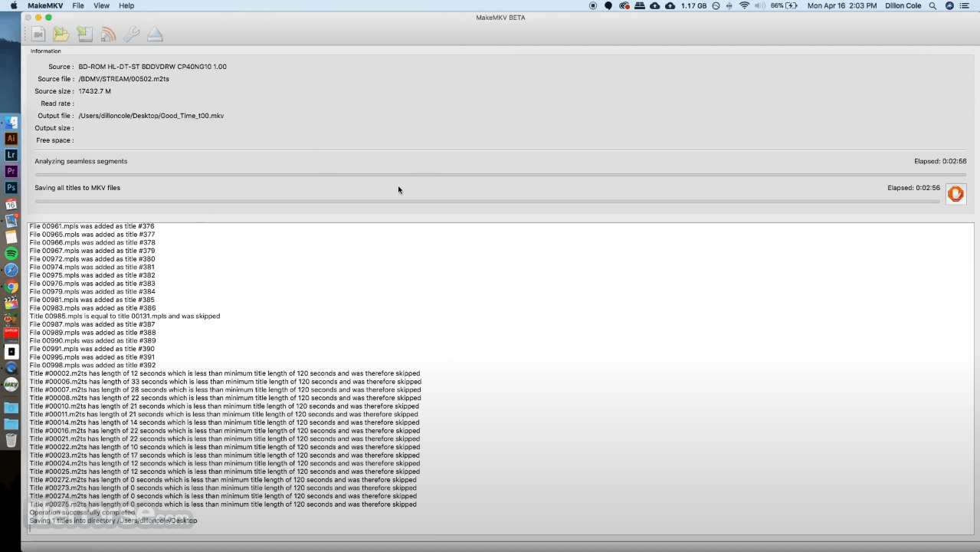Click the Backup disc toolbar icon
Image resolution: width=980 pixels, height=552 pixels.
[x=84, y=34]
